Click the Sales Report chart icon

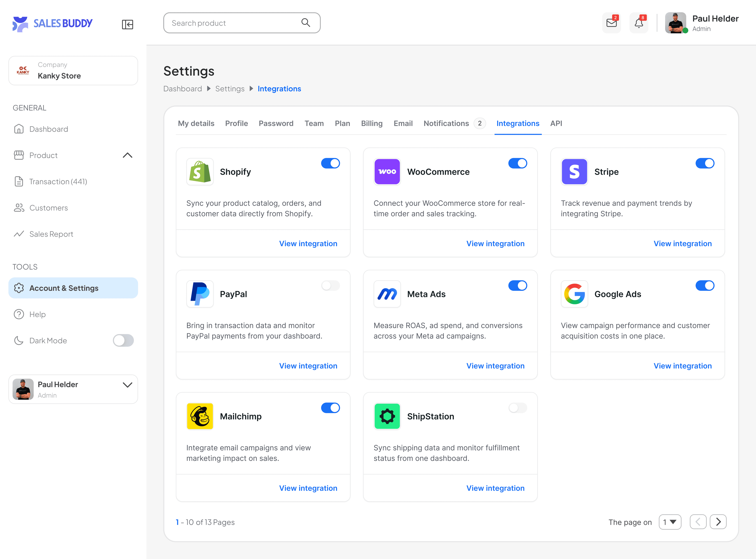click(x=19, y=234)
